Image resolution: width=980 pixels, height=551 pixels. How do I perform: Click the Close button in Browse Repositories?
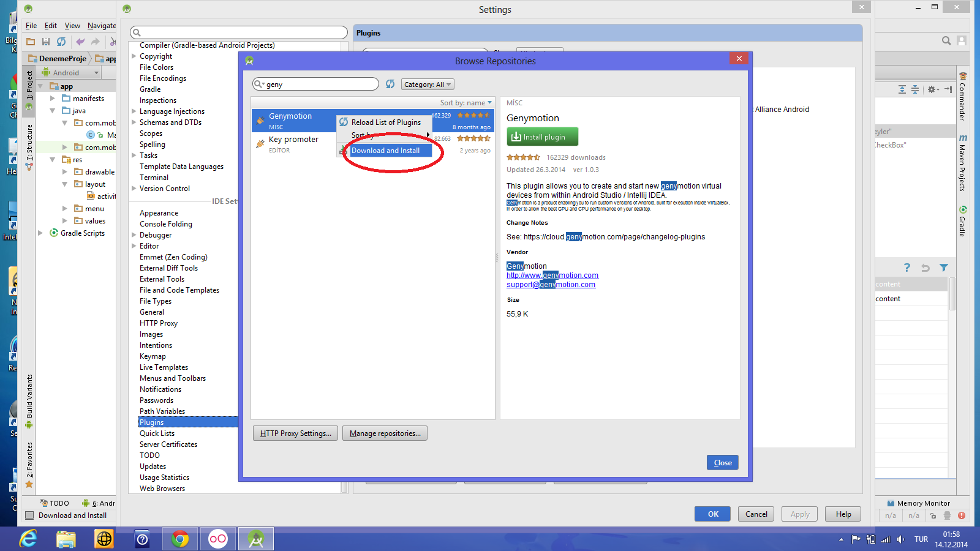(x=723, y=463)
